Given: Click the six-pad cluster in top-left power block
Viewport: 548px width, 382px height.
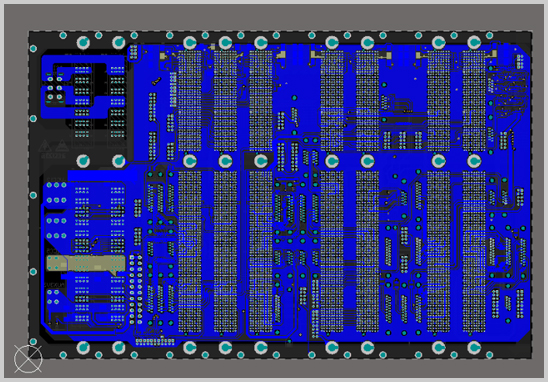Looking at the screenshot, I should coord(55,88).
